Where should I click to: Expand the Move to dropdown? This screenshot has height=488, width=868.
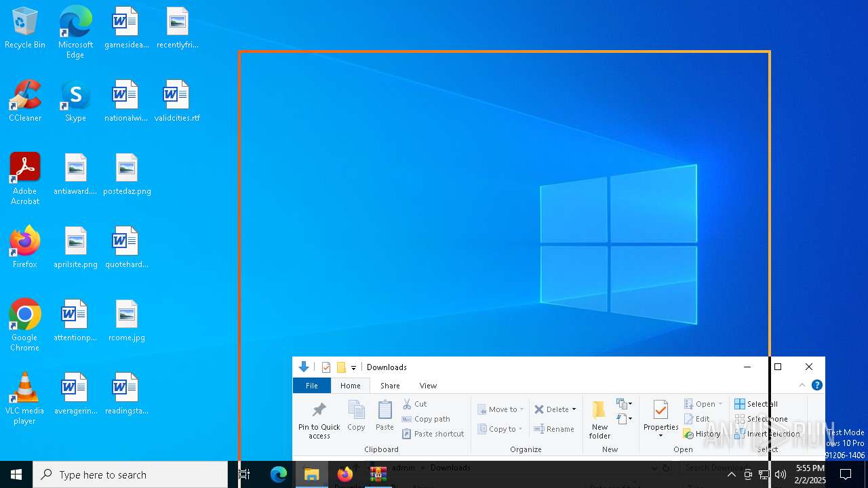521,409
